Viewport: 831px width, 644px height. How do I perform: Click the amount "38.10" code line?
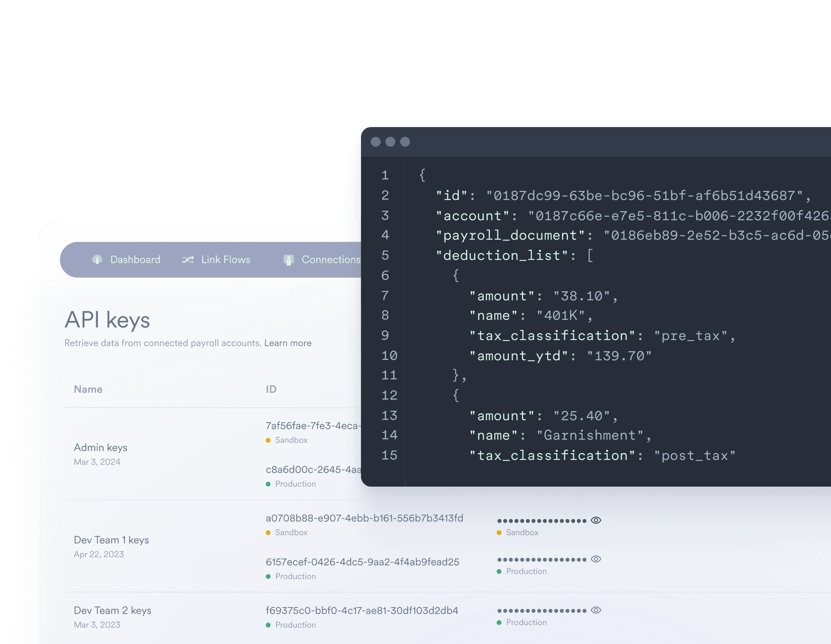544,296
